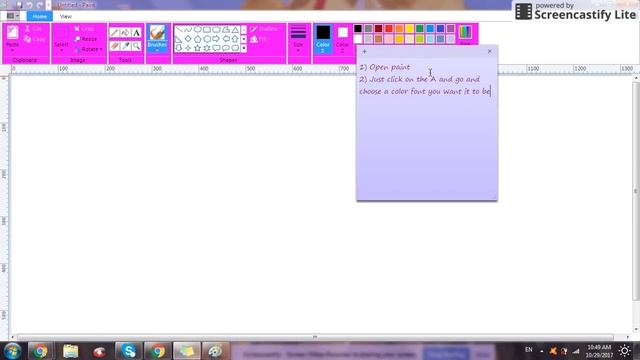Open the Paint file menu button
The height and width of the screenshot is (360, 640).
13,16
